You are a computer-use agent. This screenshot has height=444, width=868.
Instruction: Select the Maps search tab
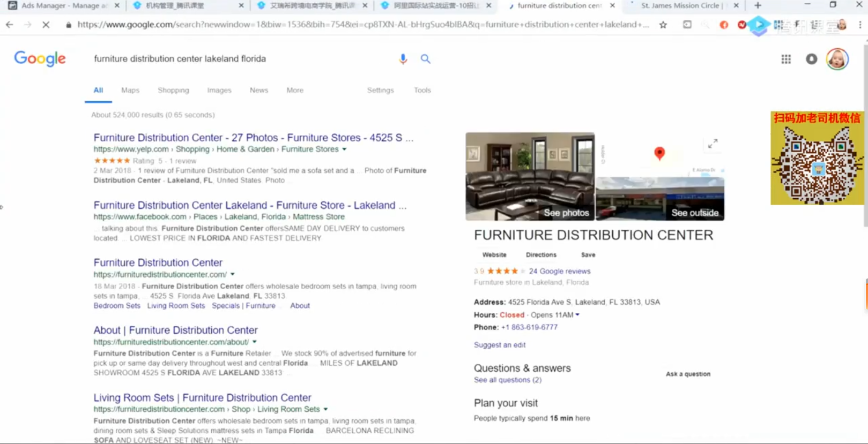tap(130, 90)
